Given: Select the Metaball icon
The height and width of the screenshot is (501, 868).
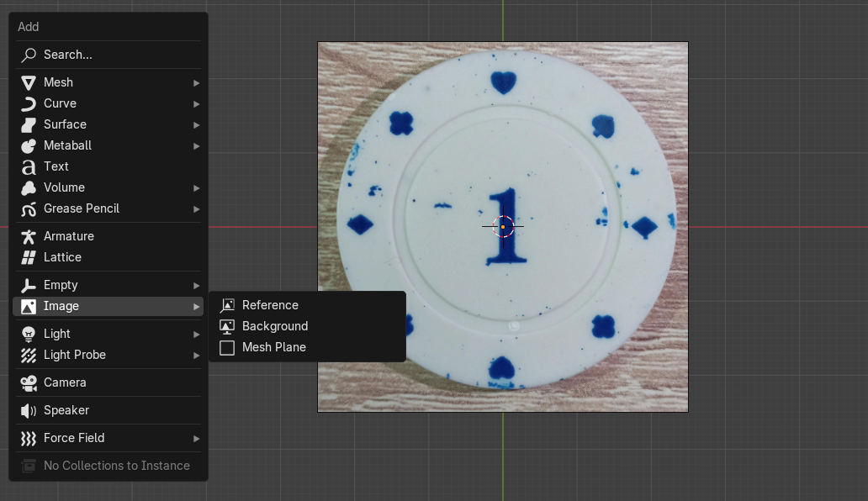Looking at the screenshot, I should click(x=29, y=145).
